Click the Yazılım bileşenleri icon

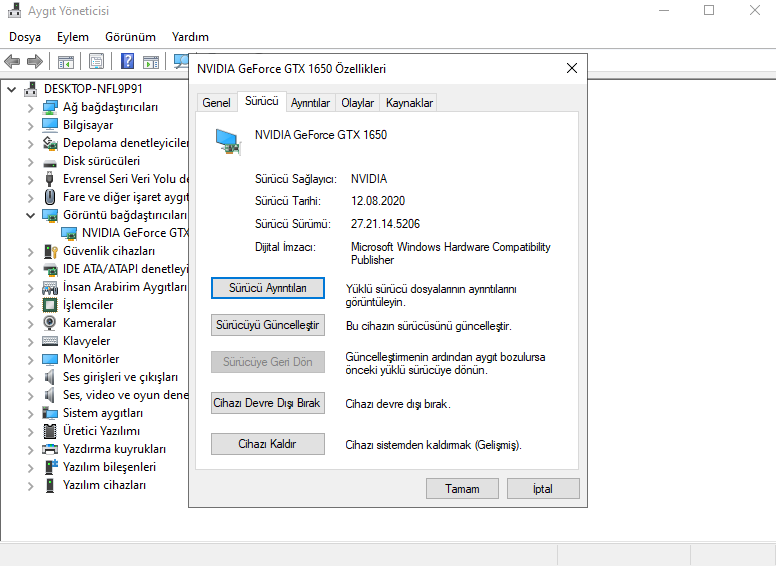click(51, 467)
